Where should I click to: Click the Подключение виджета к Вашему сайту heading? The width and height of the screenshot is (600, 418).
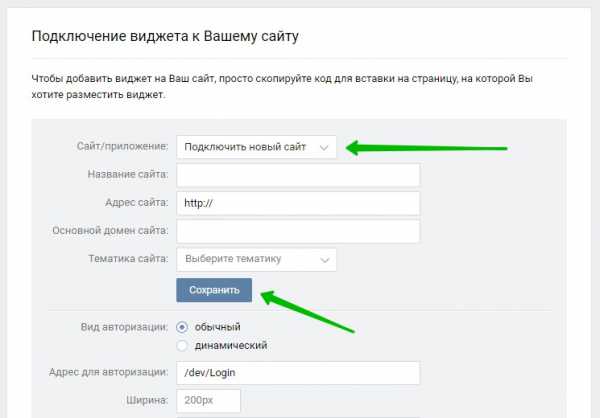pos(165,36)
